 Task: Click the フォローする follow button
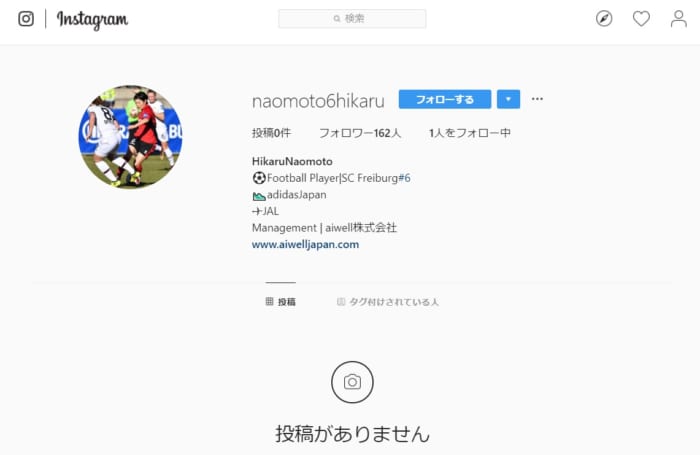pos(445,99)
